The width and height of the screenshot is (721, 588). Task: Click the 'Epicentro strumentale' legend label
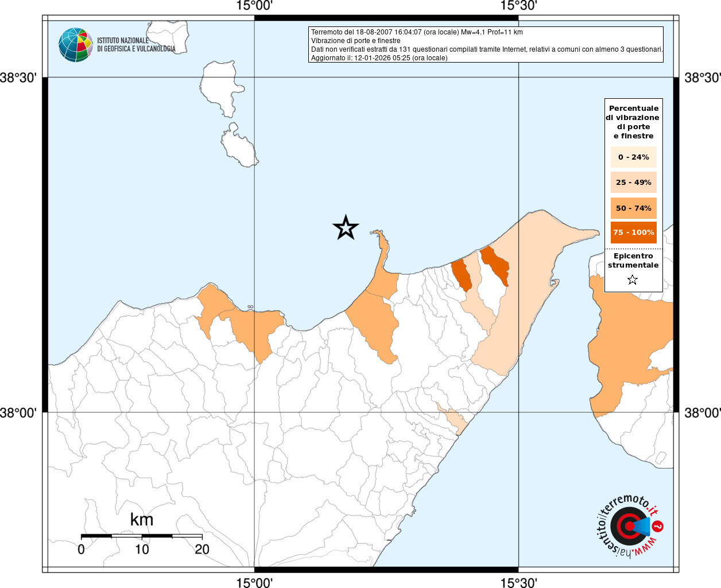tap(633, 261)
